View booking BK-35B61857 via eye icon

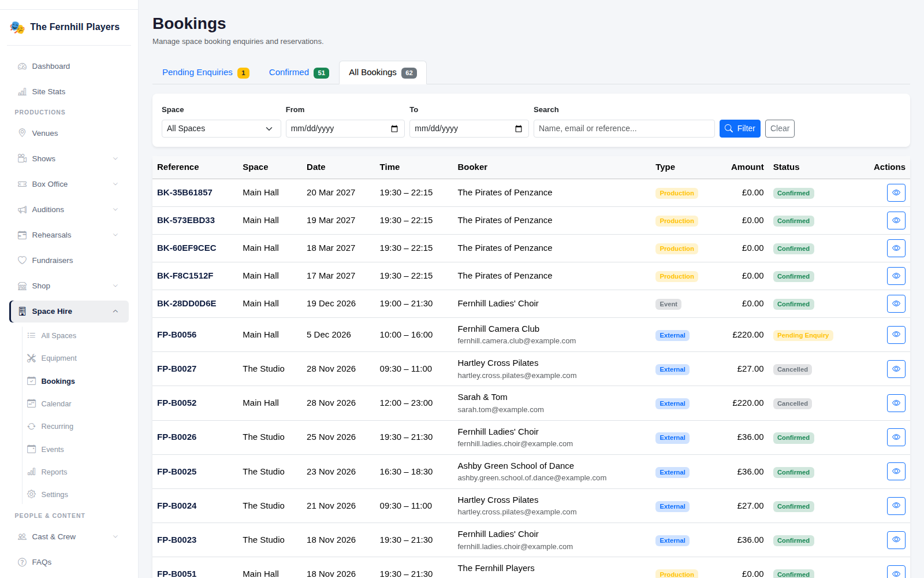[896, 193]
